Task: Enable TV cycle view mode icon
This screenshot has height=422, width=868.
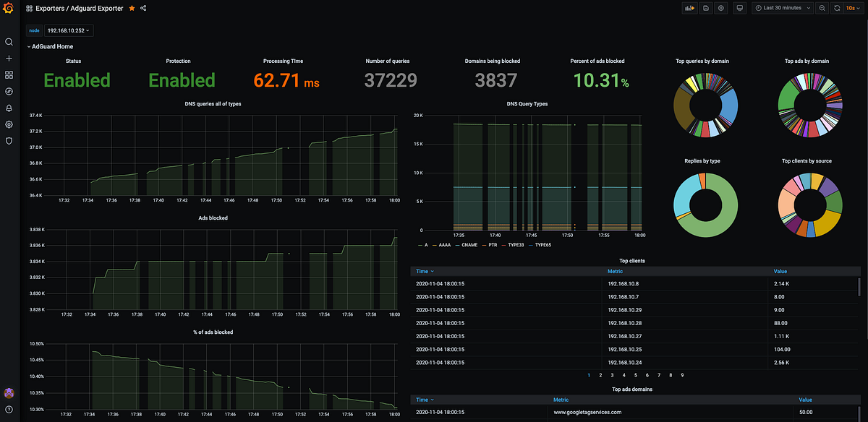Action: [739, 8]
